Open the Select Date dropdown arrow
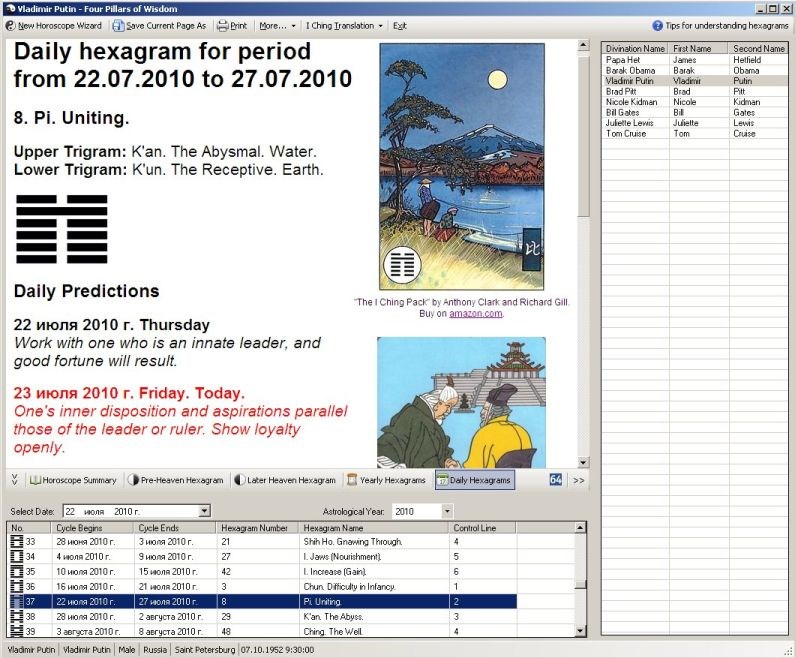 tap(204, 511)
